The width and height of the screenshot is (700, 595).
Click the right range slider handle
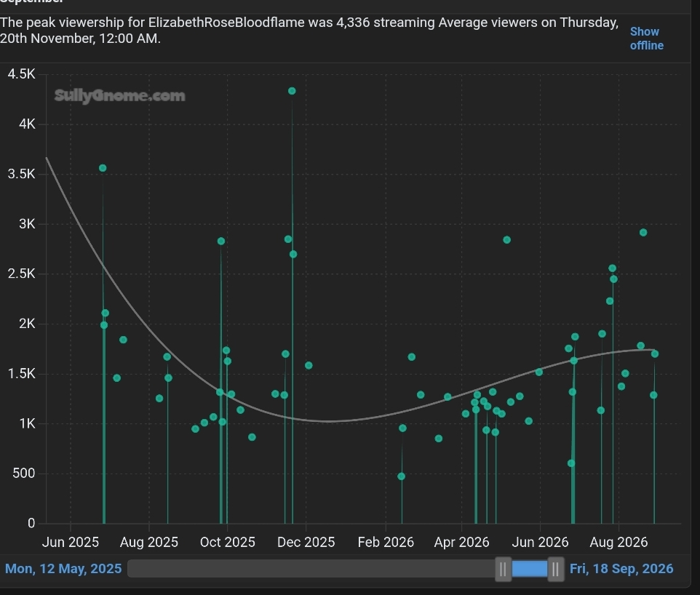(x=556, y=569)
